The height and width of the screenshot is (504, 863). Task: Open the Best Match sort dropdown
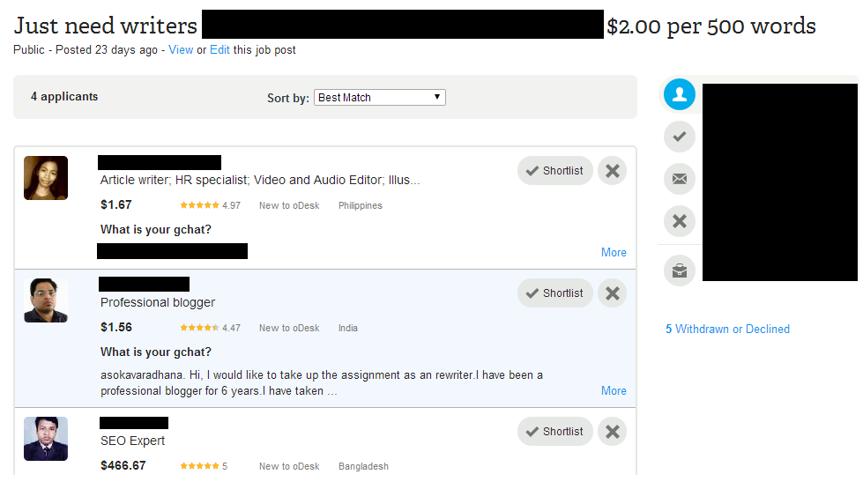[380, 98]
